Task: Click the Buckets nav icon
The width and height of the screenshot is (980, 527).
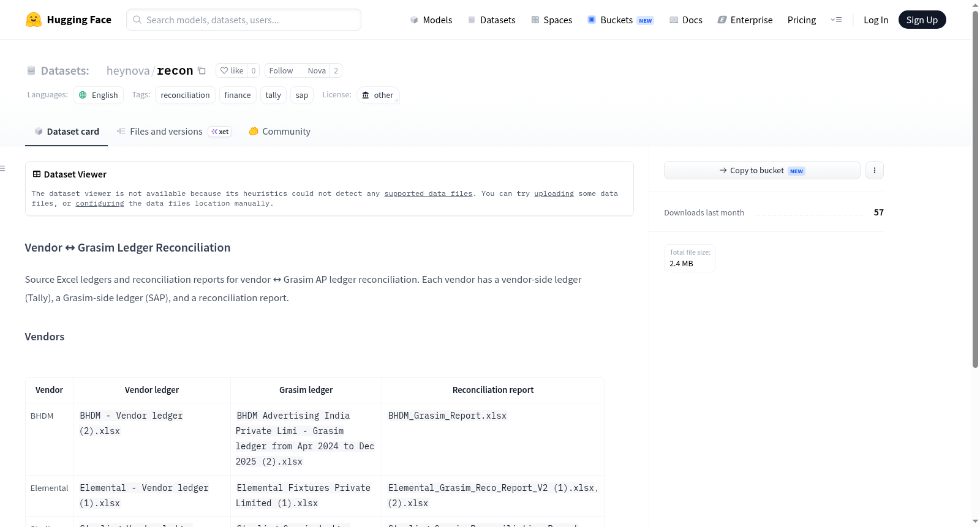Action: 592,20
